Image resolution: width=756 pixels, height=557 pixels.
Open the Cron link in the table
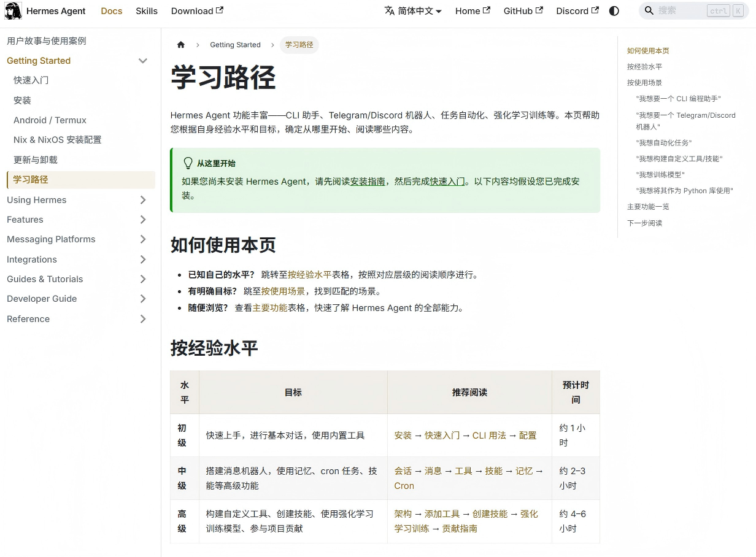(404, 486)
